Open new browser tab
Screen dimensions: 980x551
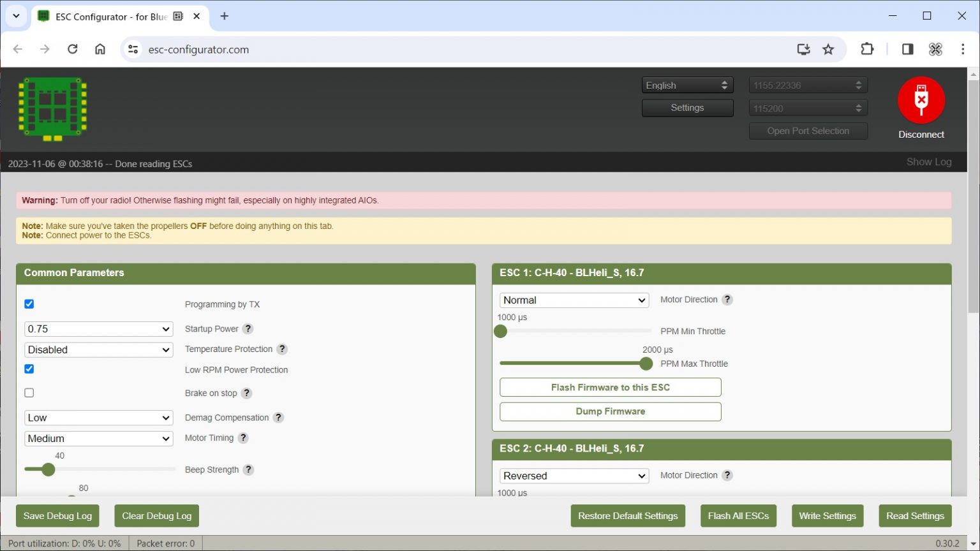225,16
